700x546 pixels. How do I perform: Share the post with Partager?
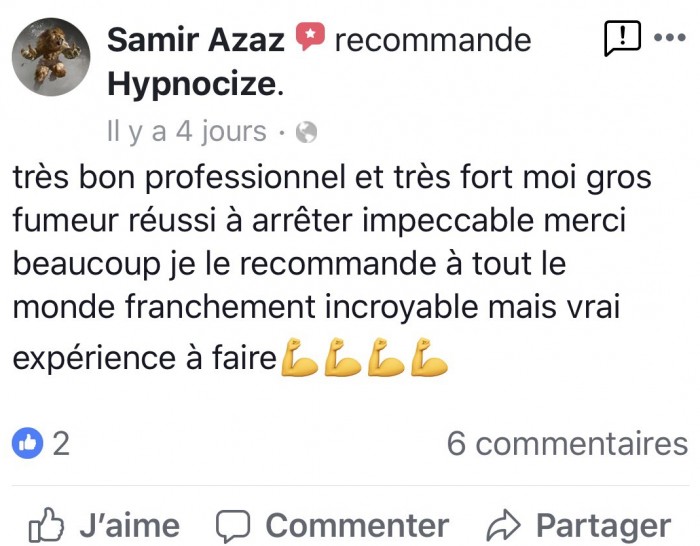pos(579,525)
